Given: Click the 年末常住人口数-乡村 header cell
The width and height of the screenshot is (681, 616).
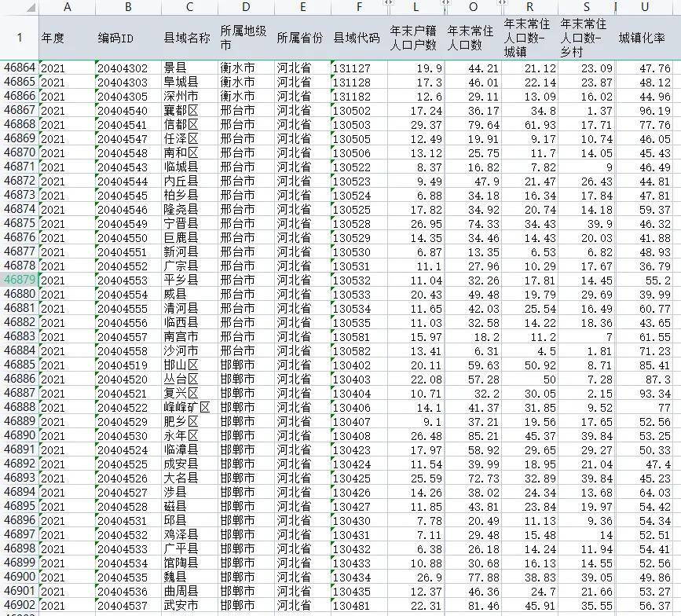Looking at the screenshot, I should tap(587, 38).
